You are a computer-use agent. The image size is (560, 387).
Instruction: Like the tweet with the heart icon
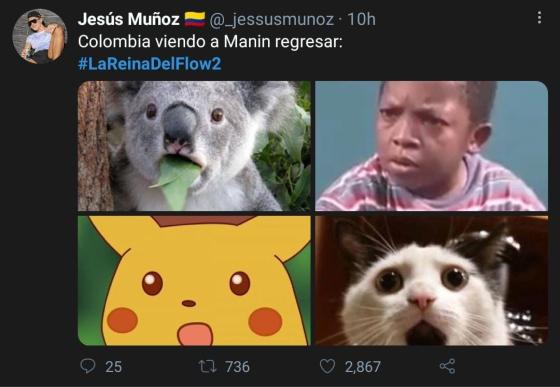(x=327, y=366)
